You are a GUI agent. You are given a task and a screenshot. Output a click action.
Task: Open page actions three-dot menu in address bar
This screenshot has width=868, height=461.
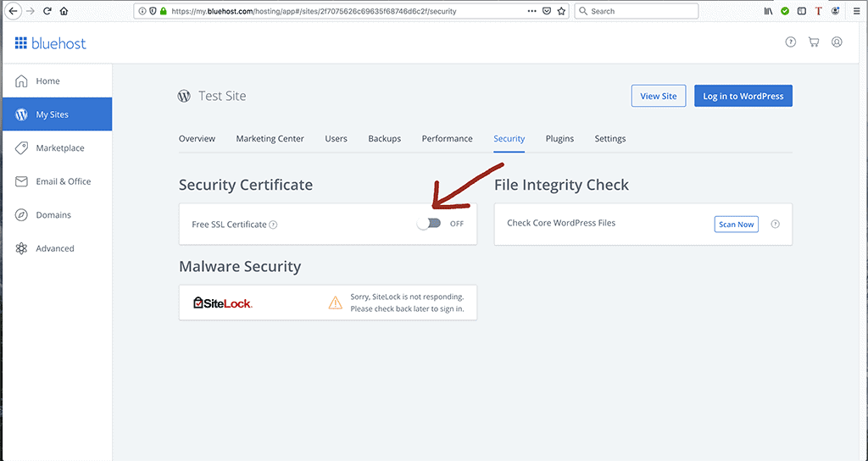(x=531, y=11)
